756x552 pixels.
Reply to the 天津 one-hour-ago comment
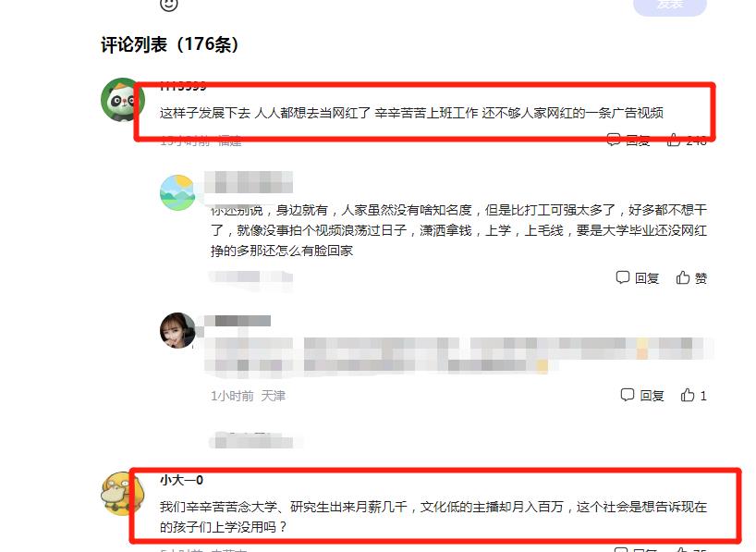pos(641,395)
